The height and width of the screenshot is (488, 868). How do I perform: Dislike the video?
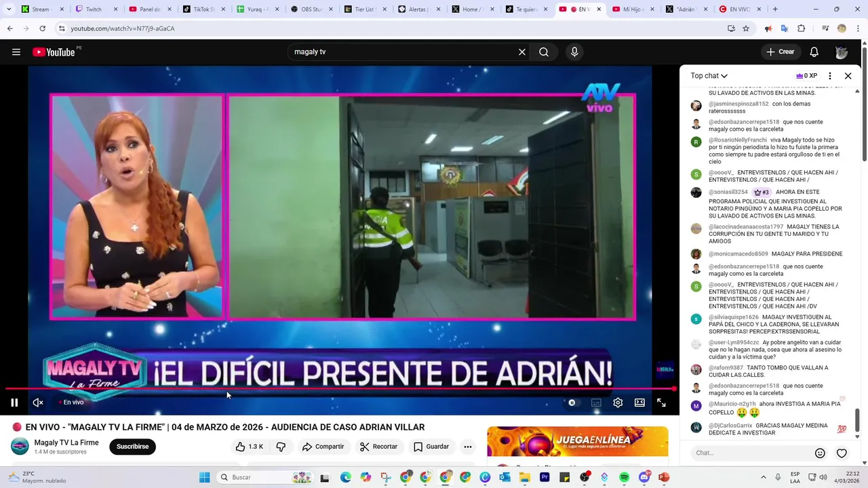click(x=281, y=447)
